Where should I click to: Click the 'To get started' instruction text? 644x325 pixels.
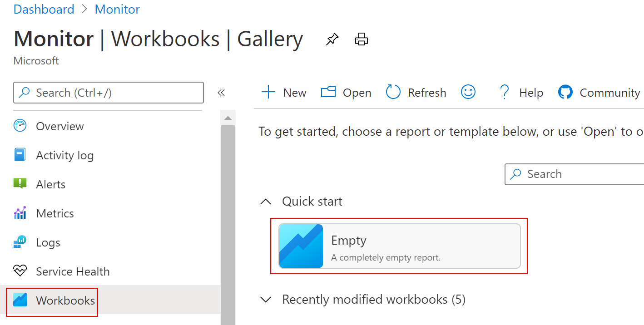tap(451, 132)
